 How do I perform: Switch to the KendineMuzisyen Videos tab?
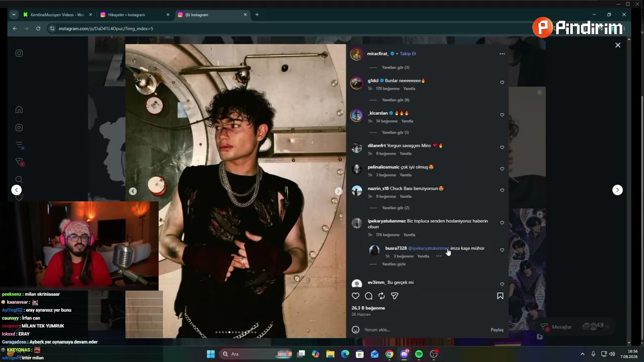(57, 15)
